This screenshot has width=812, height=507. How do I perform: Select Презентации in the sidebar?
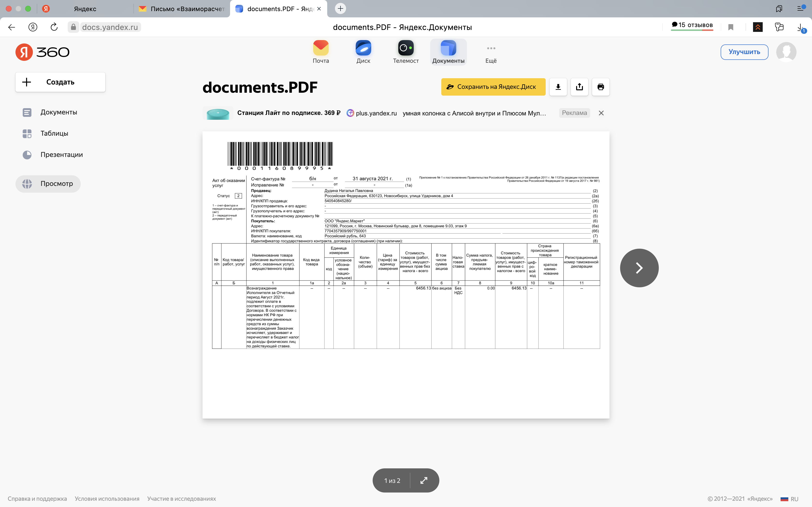(61, 155)
